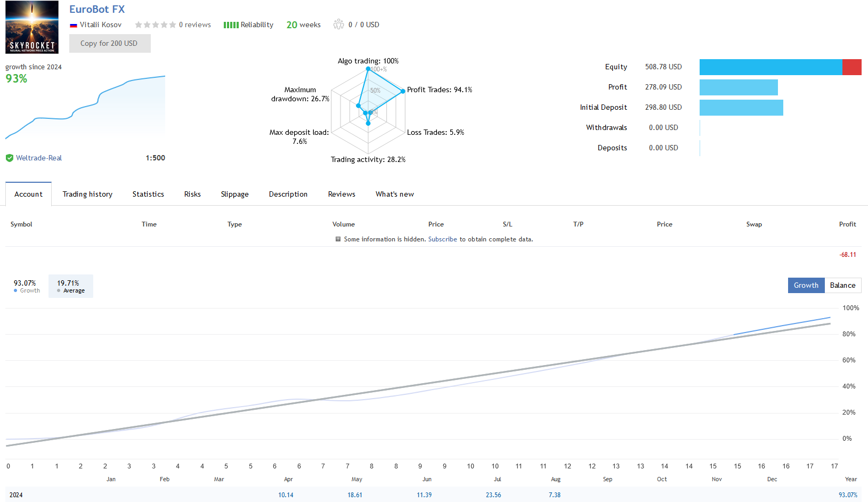The height and width of the screenshot is (502, 868).
Task: Click the -68.11 floating profit value
Action: (848, 255)
